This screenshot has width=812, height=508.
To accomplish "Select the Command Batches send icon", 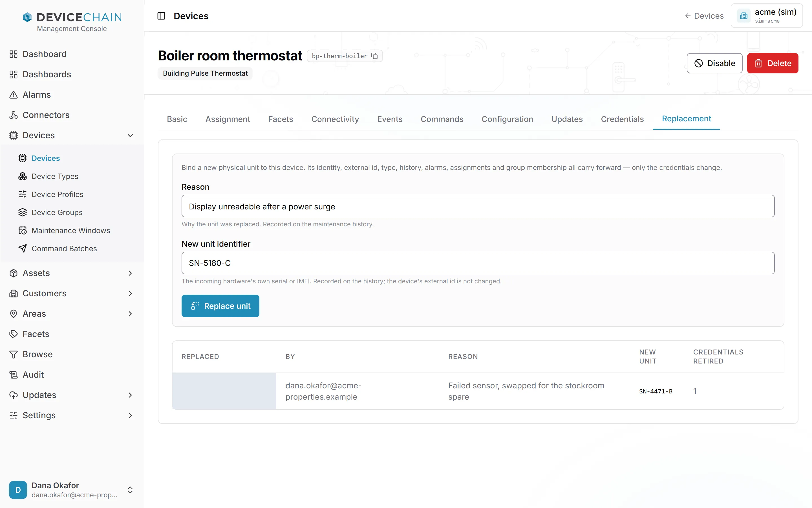I will [23, 248].
